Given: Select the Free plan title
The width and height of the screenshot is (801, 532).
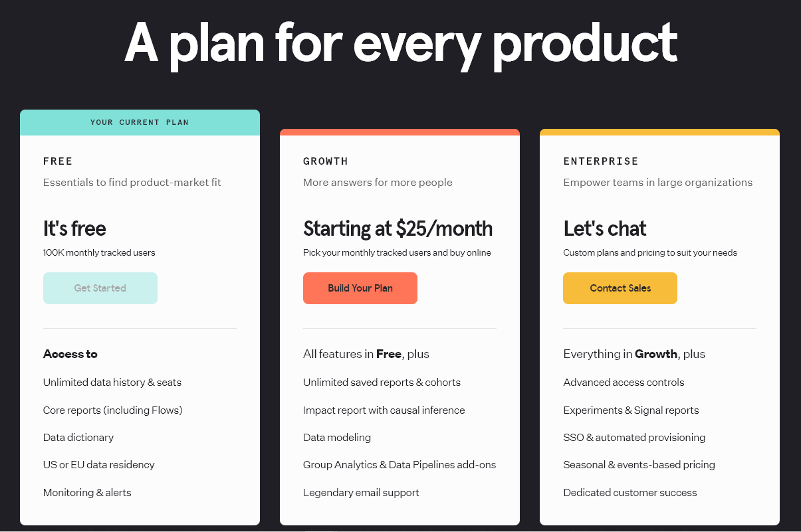Looking at the screenshot, I should click(x=58, y=161).
